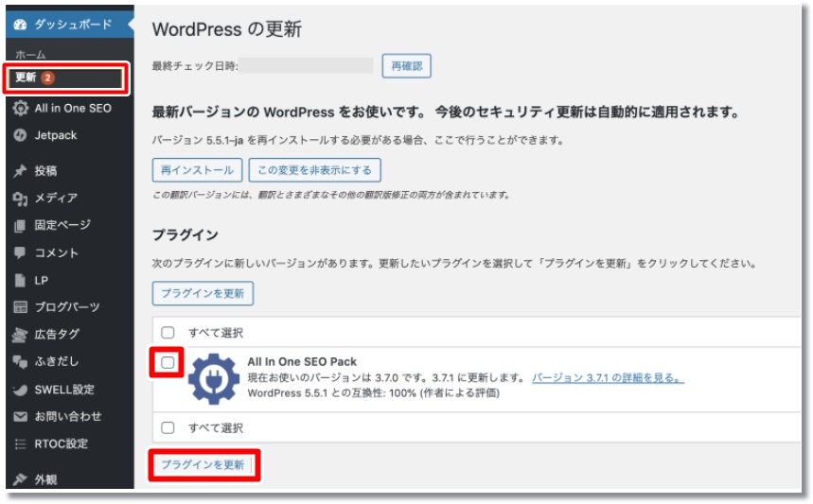The width and height of the screenshot is (813, 504).
Task: Click the orange update count badge 2
Action: click(x=47, y=78)
